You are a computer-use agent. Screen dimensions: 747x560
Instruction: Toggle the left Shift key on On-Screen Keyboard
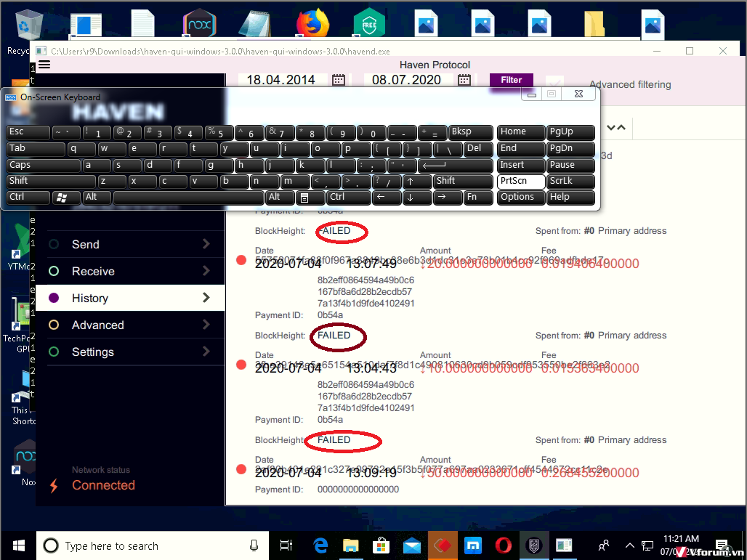(51, 182)
